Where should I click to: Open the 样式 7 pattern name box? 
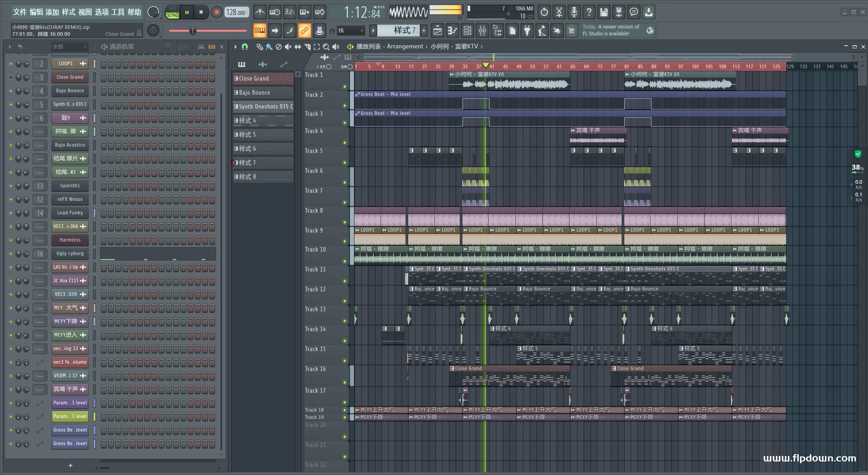click(399, 31)
